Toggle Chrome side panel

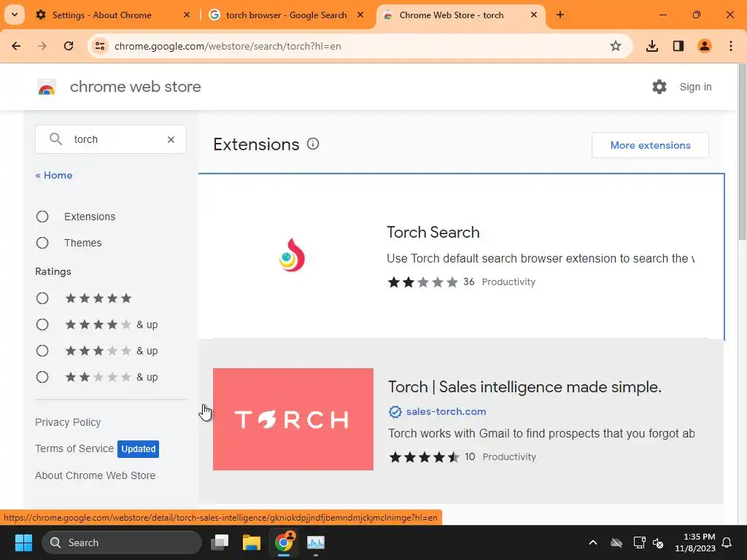tap(678, 46)
